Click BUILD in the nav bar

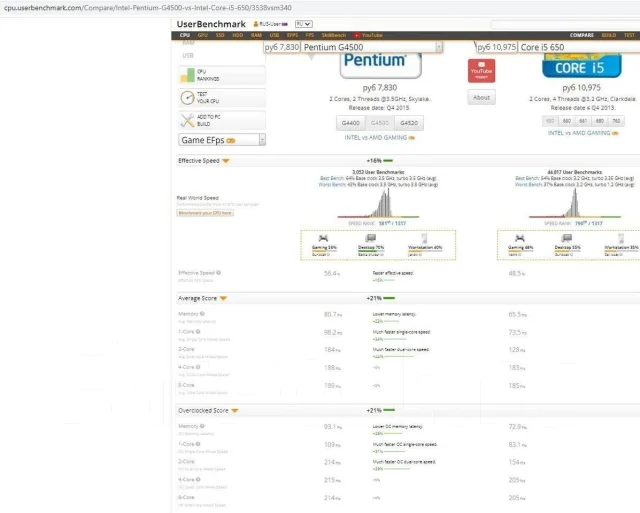click(609, 36)
